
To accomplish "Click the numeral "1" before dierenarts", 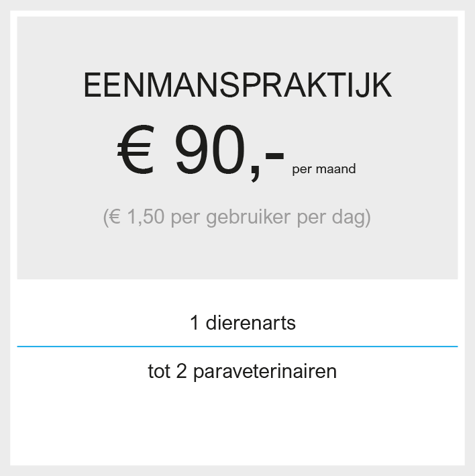I will [195, 323].
